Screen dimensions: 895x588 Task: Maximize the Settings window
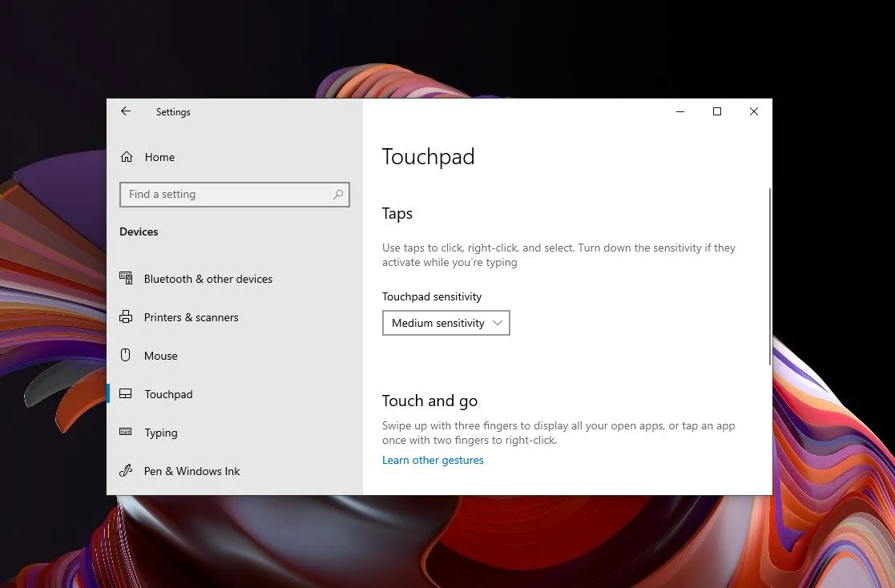pos(717,112)
